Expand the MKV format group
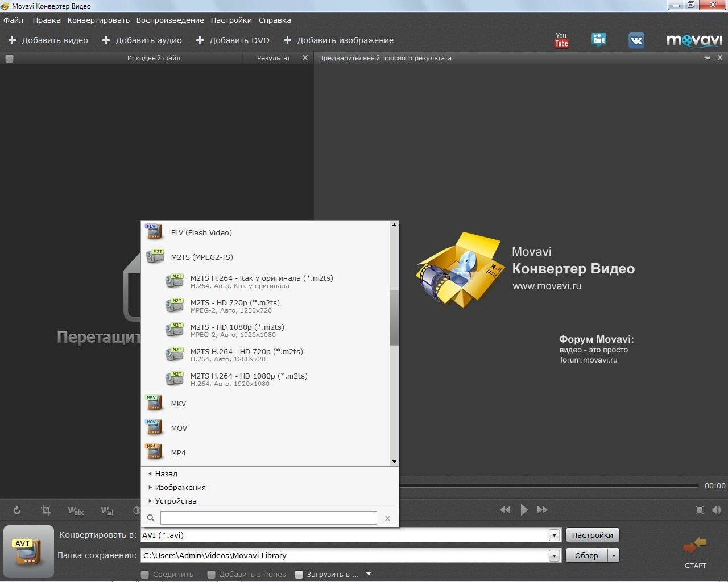Image resolution: width=728 pixels, height=582 pixels. coord(266,404)
